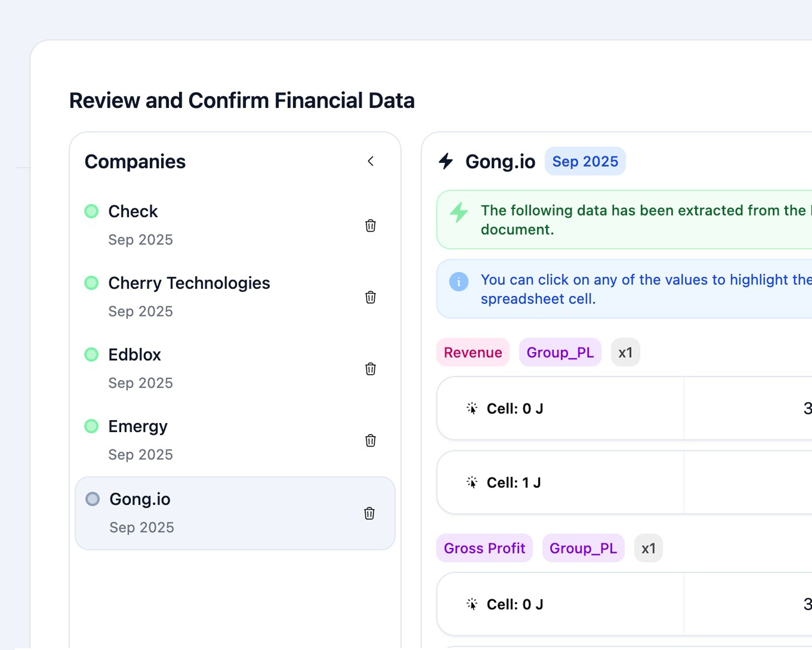The width and height of the screenshot is (812, 650).
Task: Select the Sep 2025 period badge
Action: [585, 161]
